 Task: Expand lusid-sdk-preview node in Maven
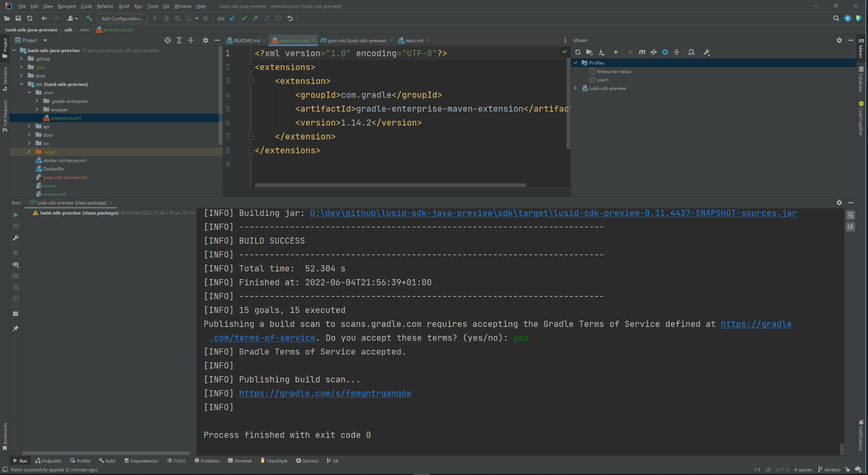576,88
